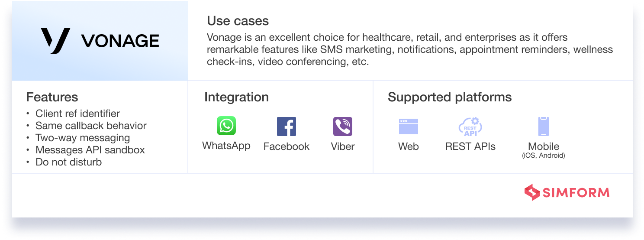Click the Supported platforms heading
The width and height of the screenshot is (644, 240).
click(450, 97)
